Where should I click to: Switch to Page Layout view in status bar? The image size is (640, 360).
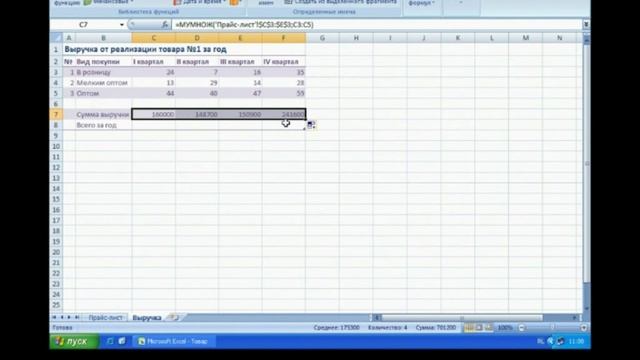tap(479, 327)
